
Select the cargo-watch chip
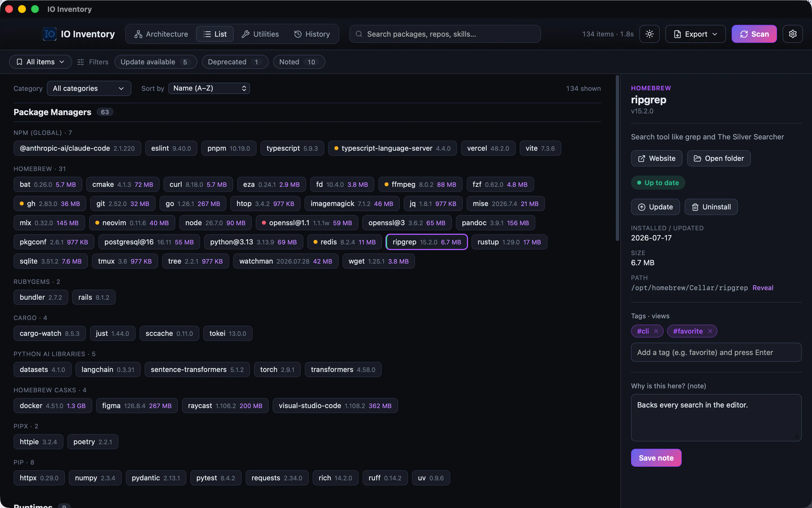point(50,333)
